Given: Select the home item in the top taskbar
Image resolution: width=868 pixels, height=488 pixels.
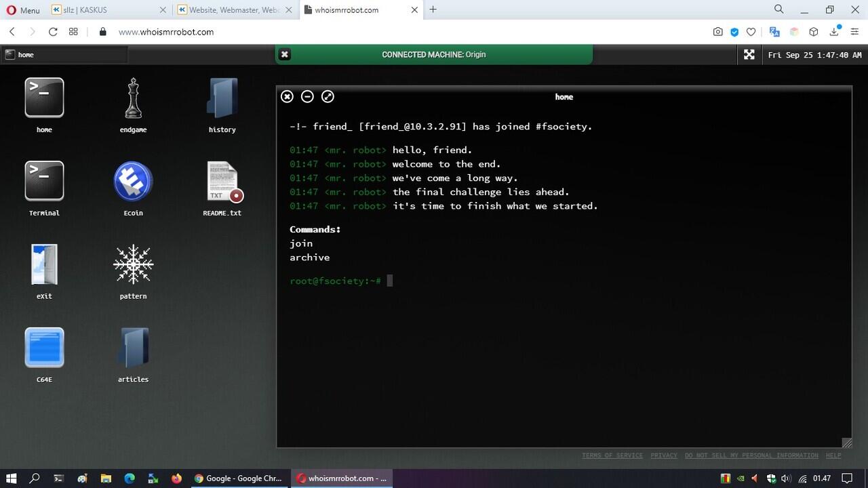Looking at the screenshot, I should pos(64,55).
